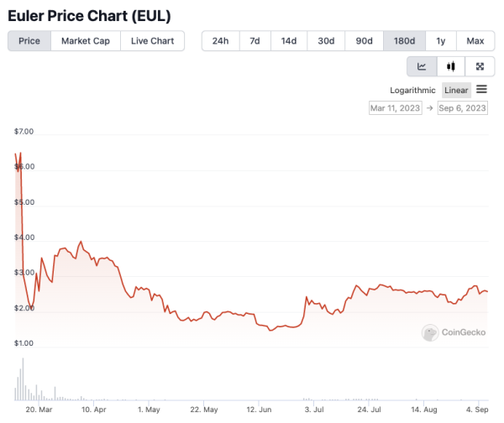
Task: Show the Max price range
Action: (475, 41)
